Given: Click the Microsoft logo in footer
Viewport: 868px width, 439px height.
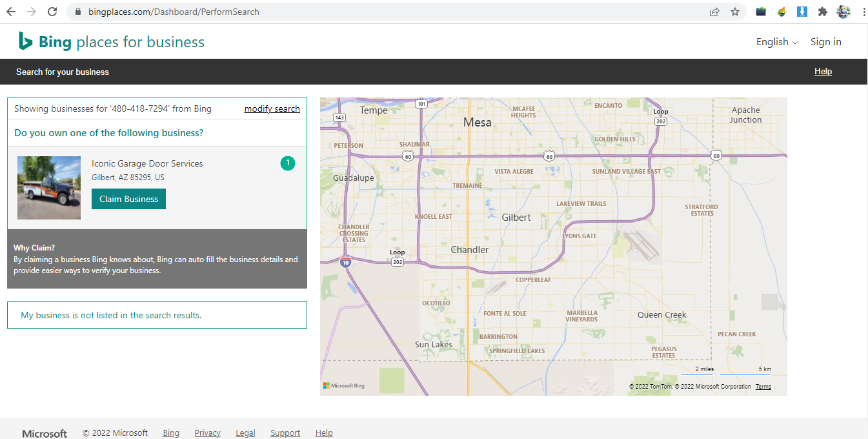Looking at the screenshot, I should pos(45,433).
